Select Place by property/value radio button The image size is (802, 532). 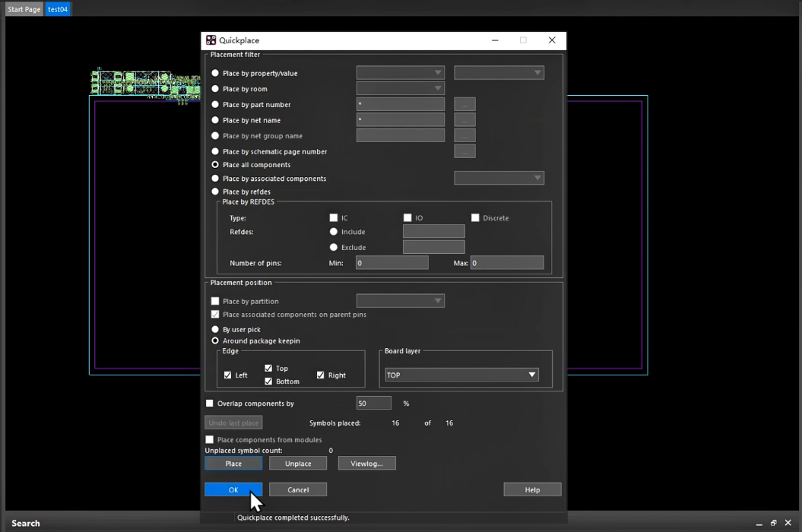tap(215, 73)
